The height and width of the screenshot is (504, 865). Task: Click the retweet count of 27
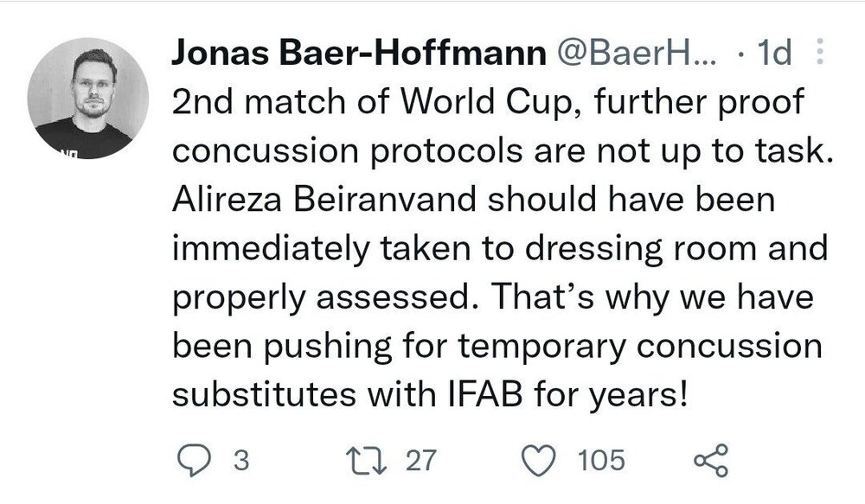tap(421, 461)
